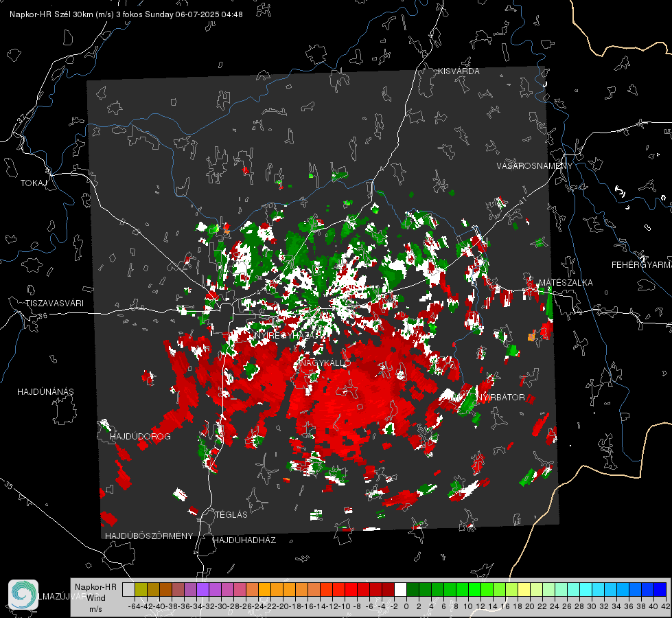This screenshot has height=618, width=672.
Task: Pick the white swatch between -2 and 0
Action: point(400,589)
